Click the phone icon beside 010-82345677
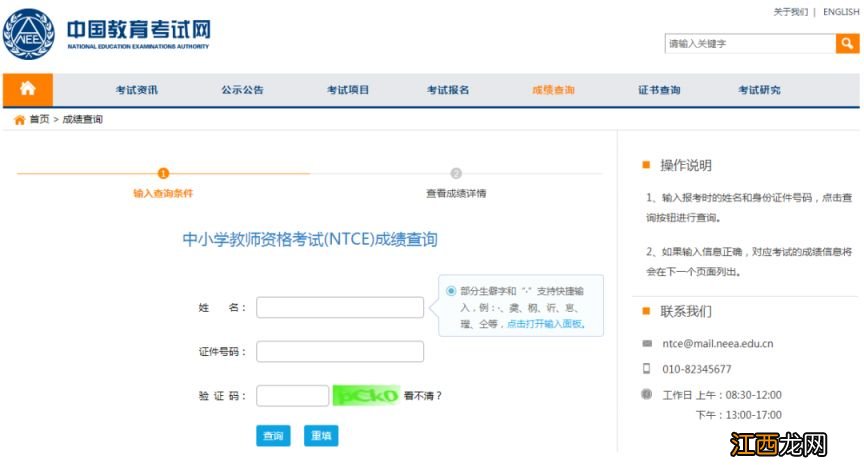 click(x=647, y=369)
